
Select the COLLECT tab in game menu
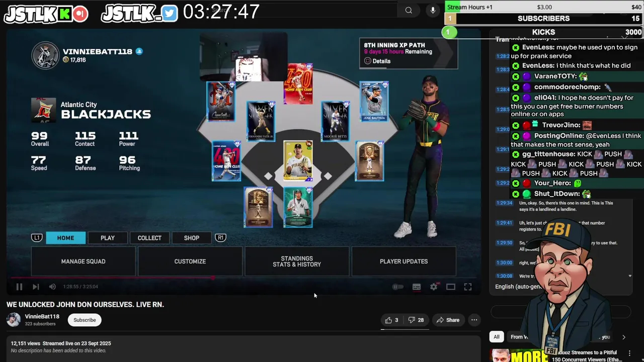(149, 238)
